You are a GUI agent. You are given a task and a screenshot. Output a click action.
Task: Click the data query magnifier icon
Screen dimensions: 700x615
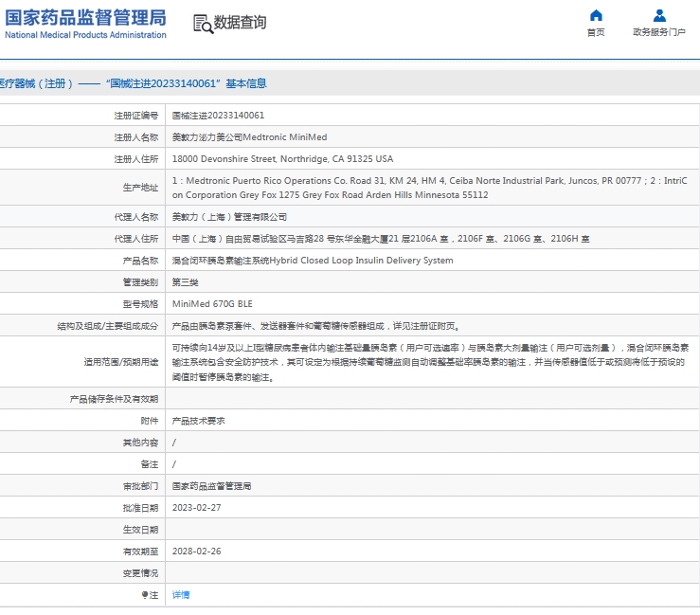pos(203,24)
